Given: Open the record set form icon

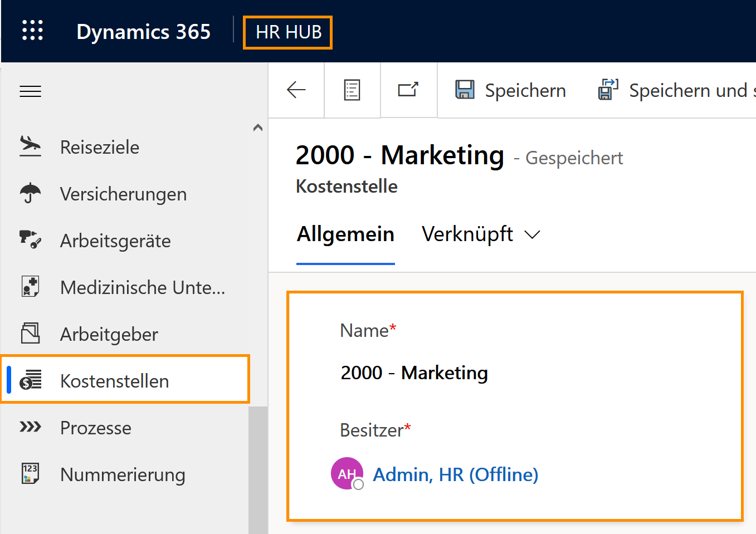Looking at the screenshot, I should click(352, 90).
